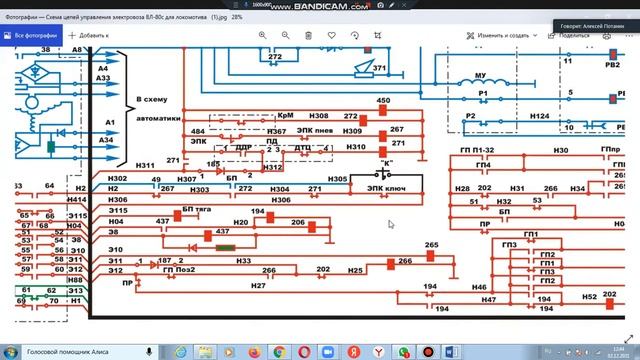This screenshot has height=360, width=640.
Task: Click the 'ГП П1-32' label
Action: tap(477, 150)
